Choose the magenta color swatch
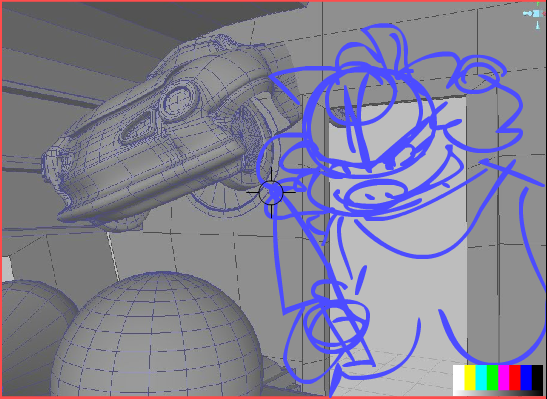547x399 pixels. click(x=504, y=377)
